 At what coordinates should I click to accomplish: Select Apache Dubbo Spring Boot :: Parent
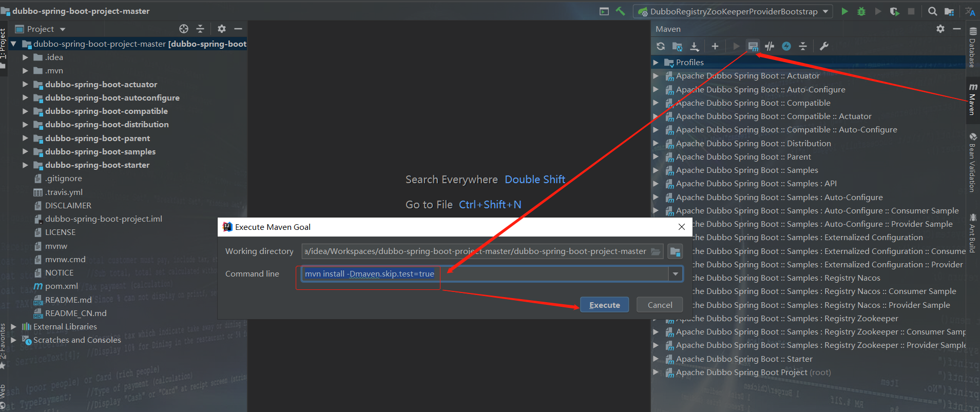[x=743, y=156]
